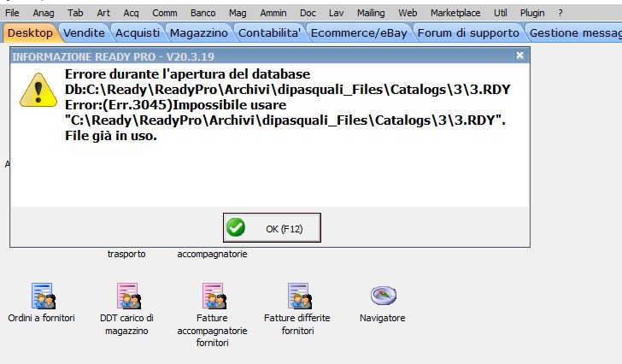Switch to the Magazzino tab
This screenshot has width=622, height=364.
click(199, 33)
